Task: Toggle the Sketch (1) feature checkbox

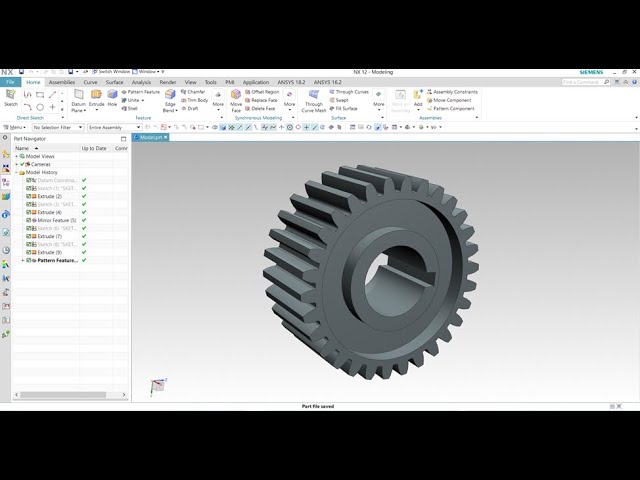Action: coord(29,189)
